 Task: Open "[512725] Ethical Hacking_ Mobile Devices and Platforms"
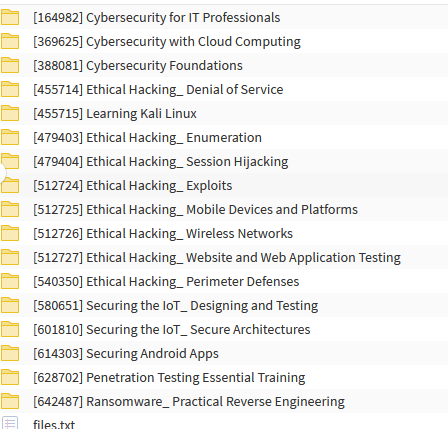point(195,210)
